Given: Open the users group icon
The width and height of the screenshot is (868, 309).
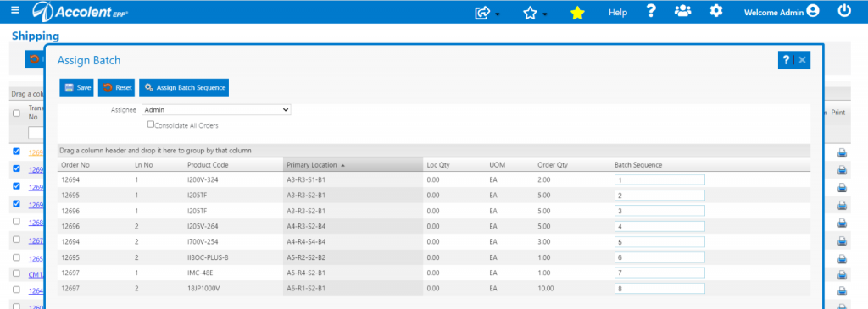Looking at the screenshot, I should pyautogui.click(x=682, y=11).
